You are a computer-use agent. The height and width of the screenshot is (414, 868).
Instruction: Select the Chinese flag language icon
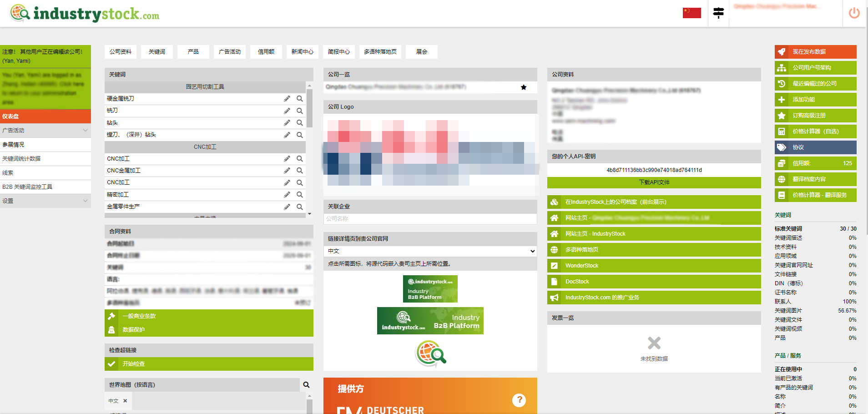[691, 13]
